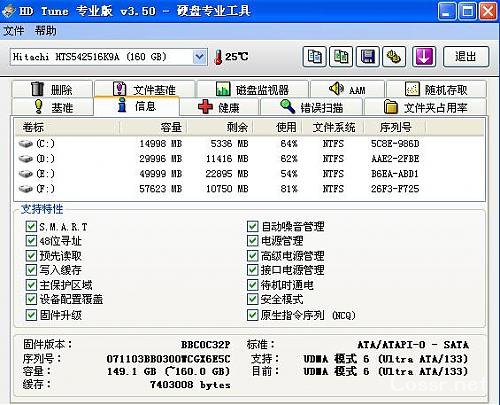500x405 pixels.
Task: Click the drive icon for volume C:
Action: coord(26,144)
